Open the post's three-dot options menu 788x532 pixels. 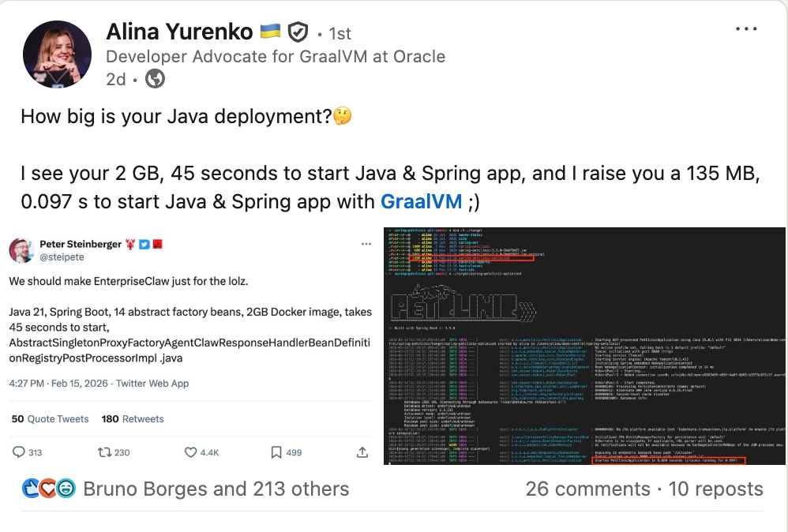[746, 28]
